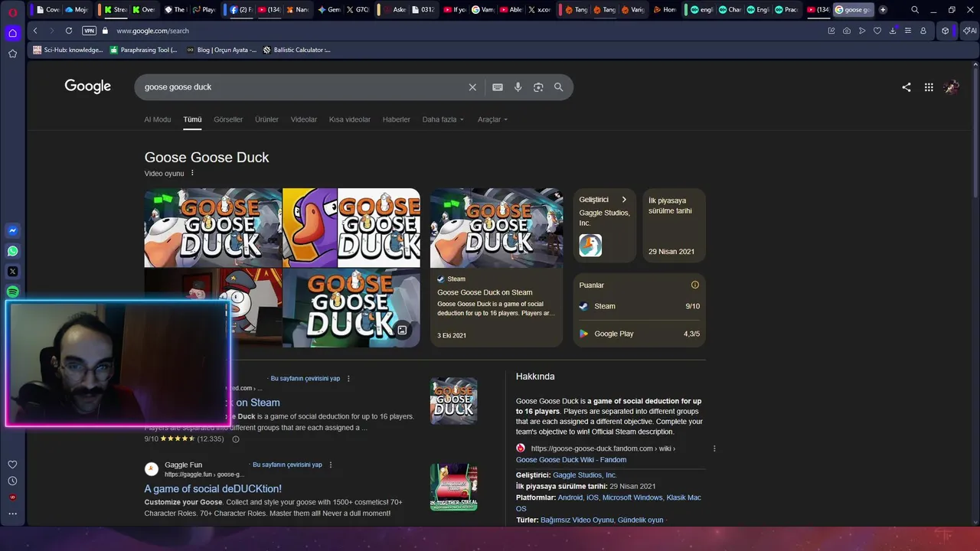Open Facebook Messenger in the sidebar
The height and width of the screenshot is (551, 980).
pyautogui.click(x=12, y=230)
